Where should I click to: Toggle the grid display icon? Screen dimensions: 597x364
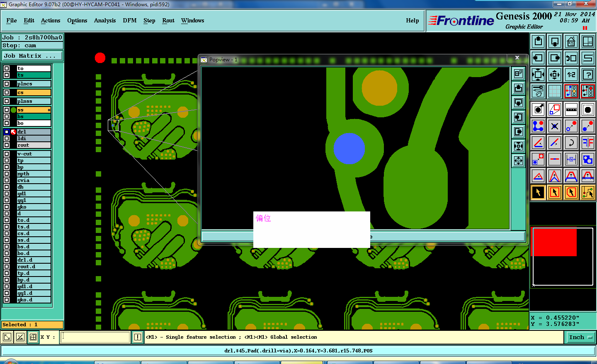pyautogui.click(x=555, y=91)
